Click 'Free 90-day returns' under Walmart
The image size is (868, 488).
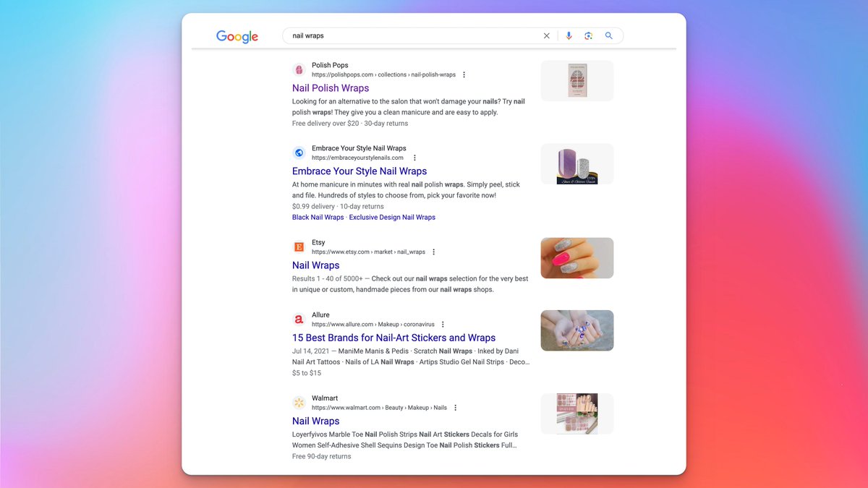pyautogui.click(x=322, y=456)
